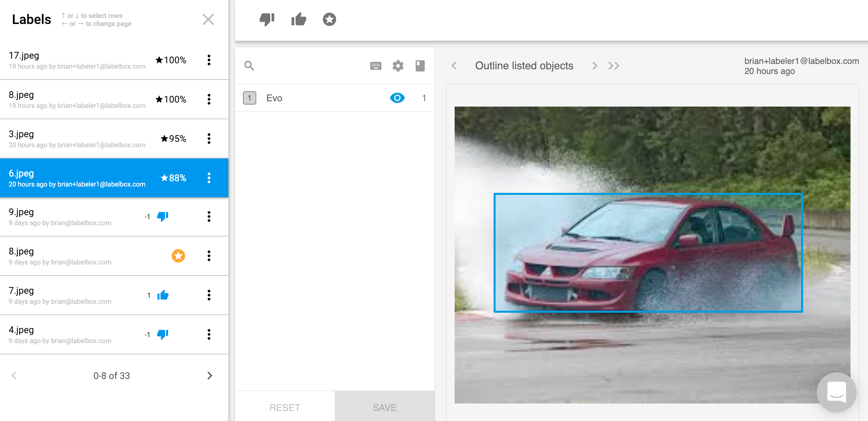Screen dimensions: 868x421
Task: Go to the next page of labels
Action: [210, 375]
